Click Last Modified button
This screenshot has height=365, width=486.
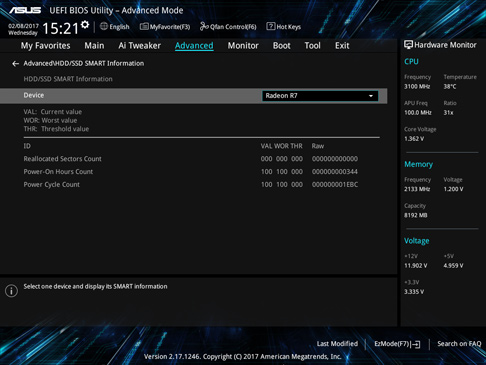click(x=337, y=344)
